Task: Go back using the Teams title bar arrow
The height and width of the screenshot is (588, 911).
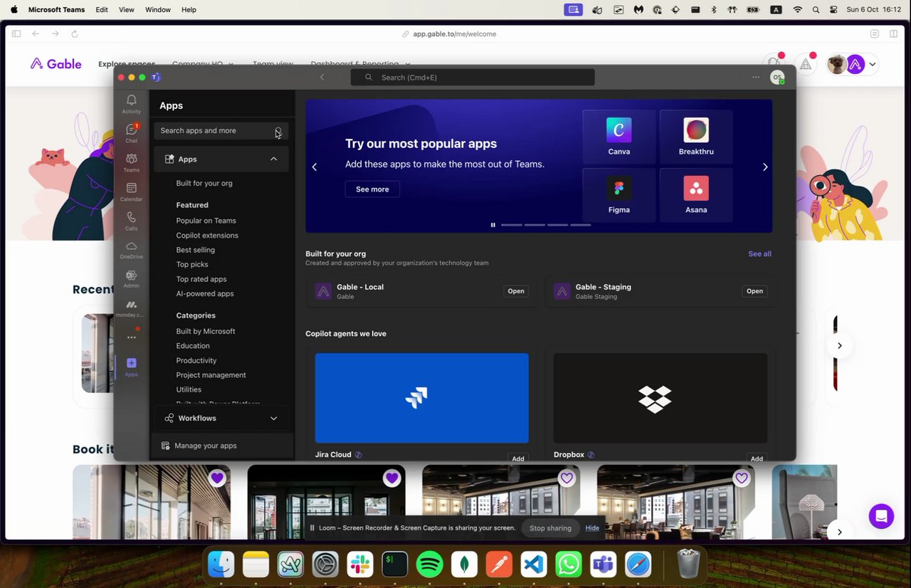Action: 322,78
